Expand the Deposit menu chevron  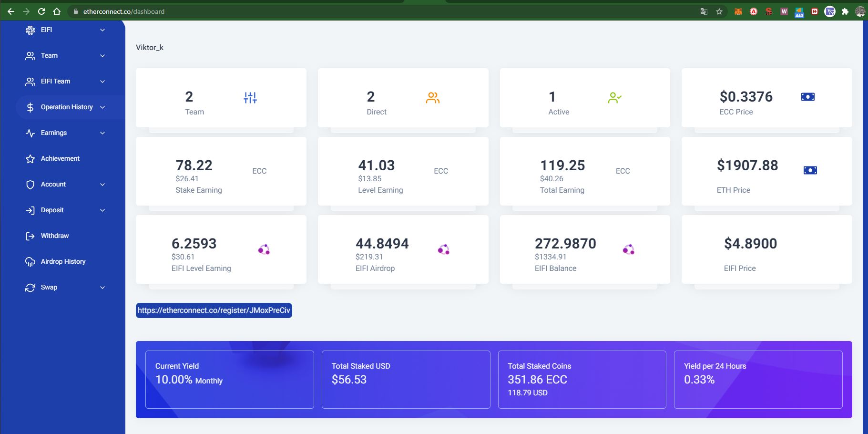pyautogui.click(x=102, y=210)
